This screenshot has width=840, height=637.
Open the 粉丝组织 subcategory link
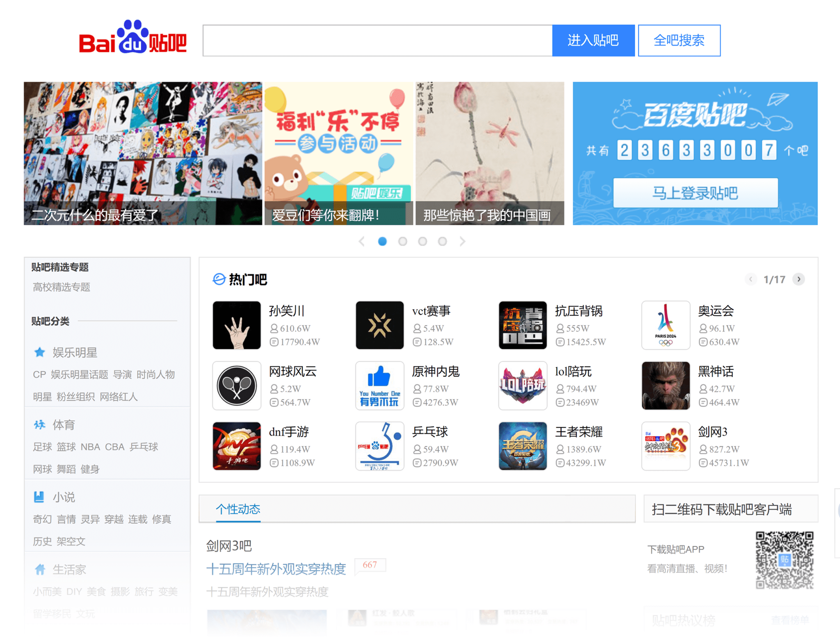coord(75,396)
